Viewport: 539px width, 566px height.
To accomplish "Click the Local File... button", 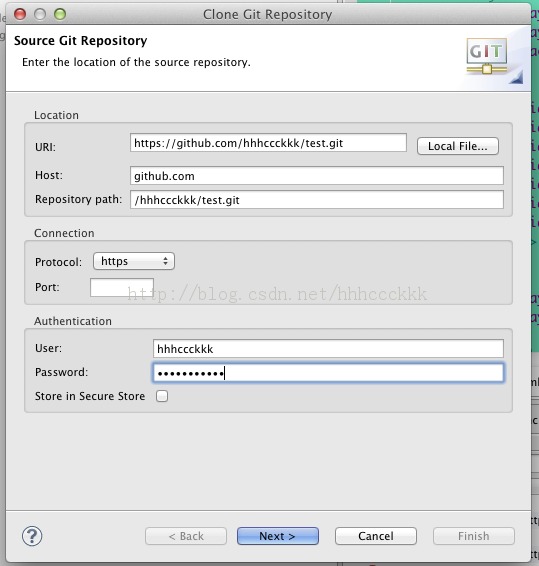I will click(458, 146).
